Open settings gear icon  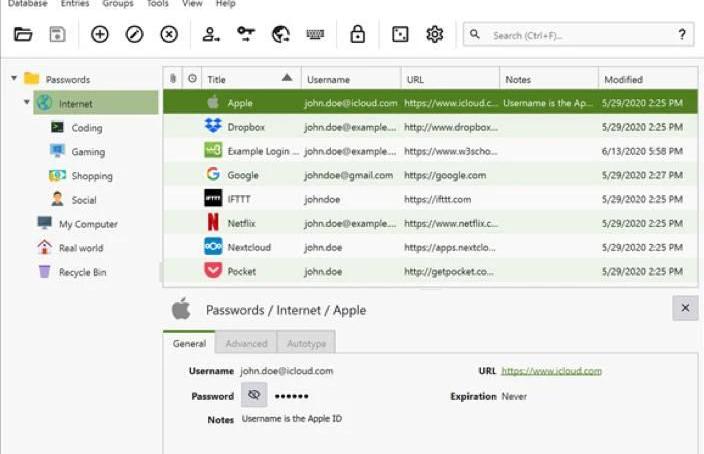point(435,35)
